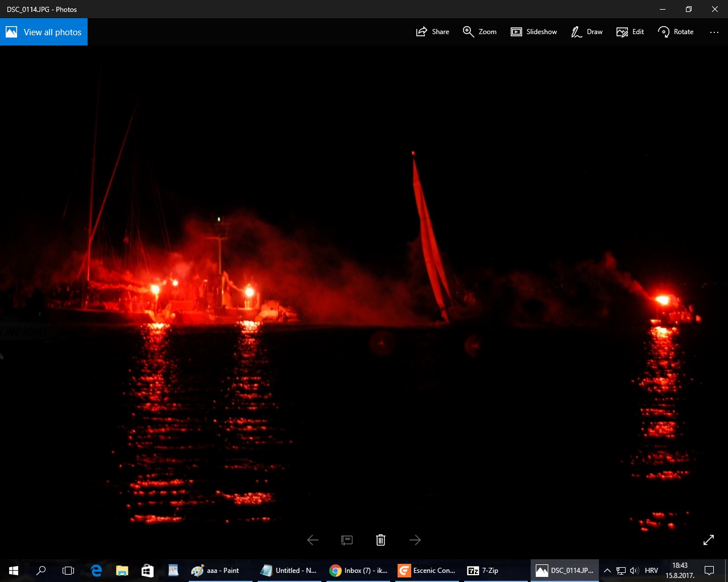Open the Windows Start menu
728x582 pixels.
(13, 570)
